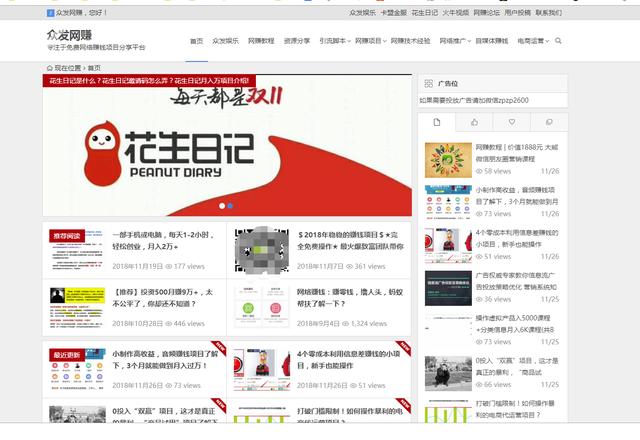Expand the 网赚项目 dropdown menu
Viewport: 640px width, 440px height.
(370, 41)
